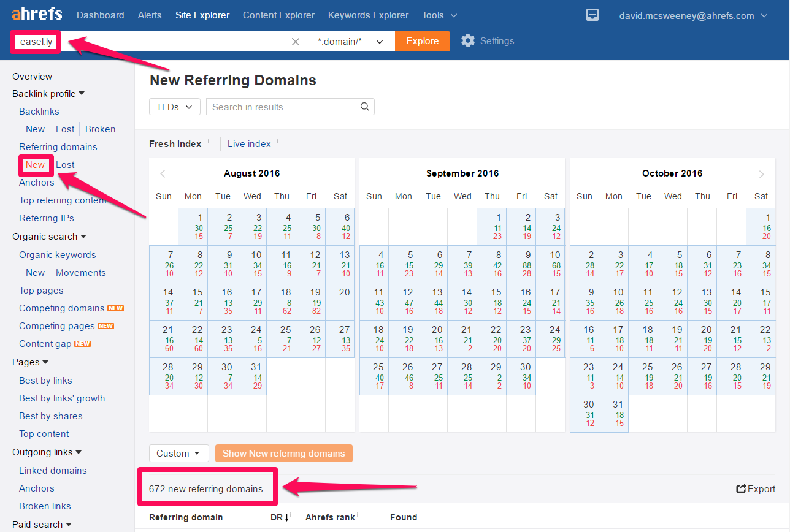The width and height of the screenshot is (790, 532).
Task: Switch to the Live index tab
Action: [x=249, y=144]
